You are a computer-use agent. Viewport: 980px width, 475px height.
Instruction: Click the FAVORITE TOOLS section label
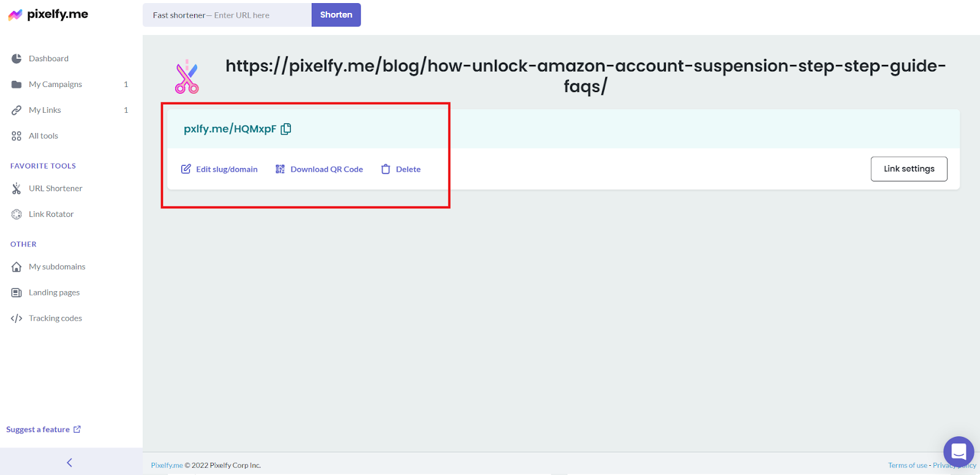[43, 166]
